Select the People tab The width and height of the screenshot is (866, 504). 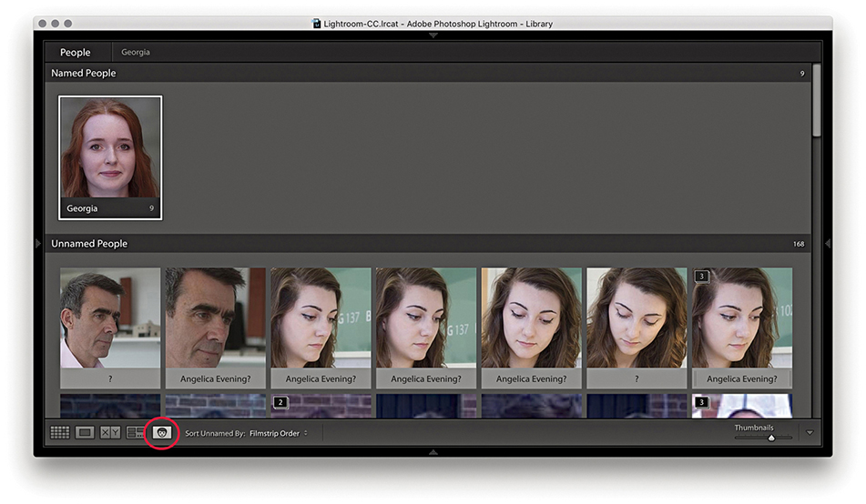(76, 53)
